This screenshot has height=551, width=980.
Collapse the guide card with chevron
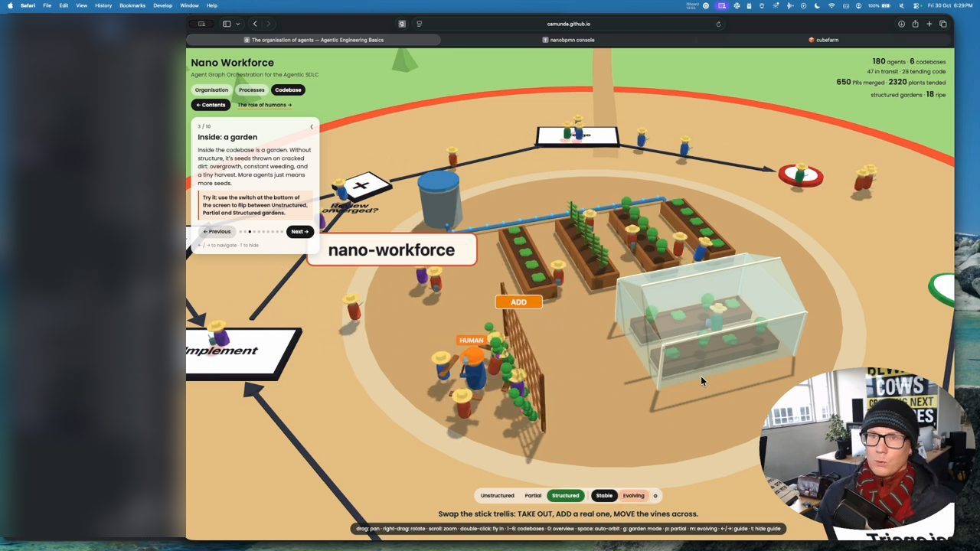coord(312,126)
